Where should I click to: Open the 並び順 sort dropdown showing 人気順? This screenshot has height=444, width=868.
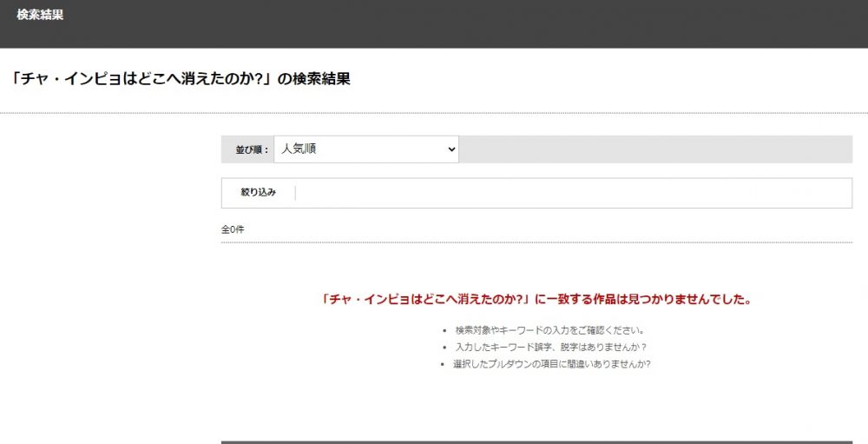pos(366,149)
